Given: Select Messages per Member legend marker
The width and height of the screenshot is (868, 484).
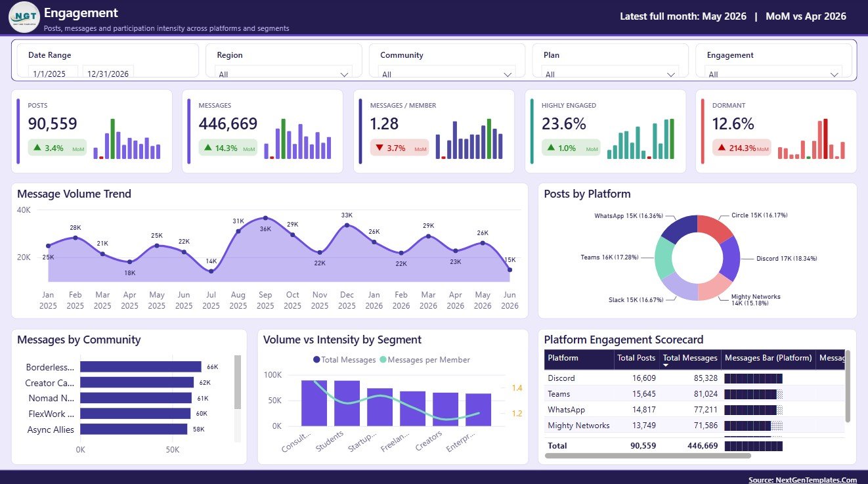Looking at the screenshot, I should point(383,360).
